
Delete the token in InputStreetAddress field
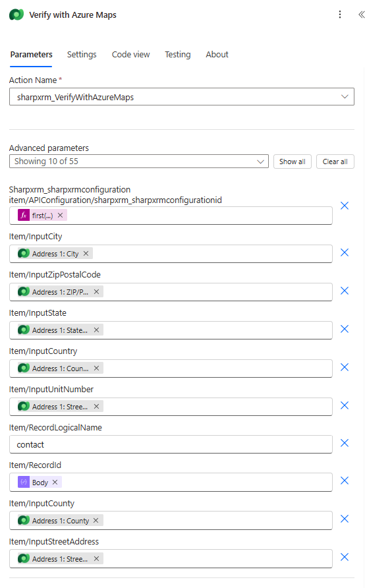[x=96, y=559]
